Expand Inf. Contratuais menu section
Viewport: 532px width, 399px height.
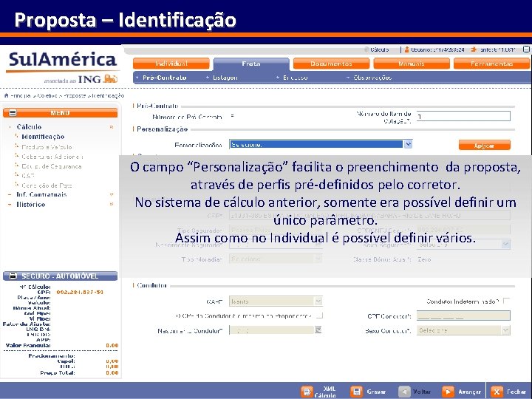[x=112, y=194]
